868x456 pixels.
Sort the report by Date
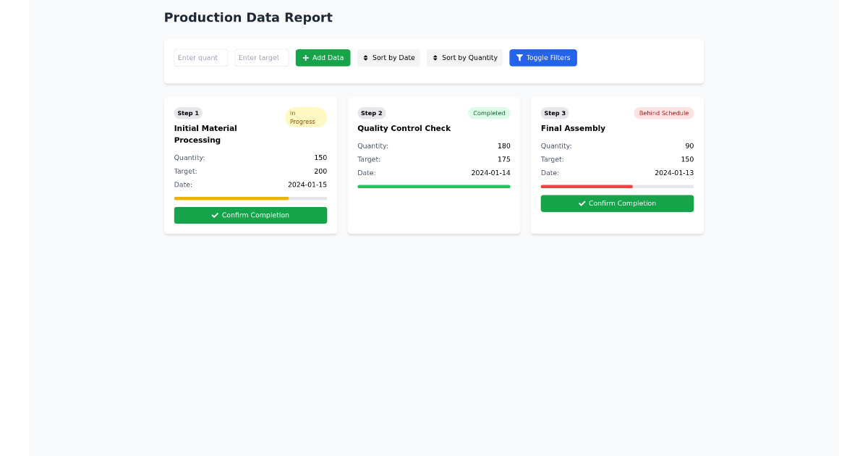pyautogui.click(x=388, y=58)
